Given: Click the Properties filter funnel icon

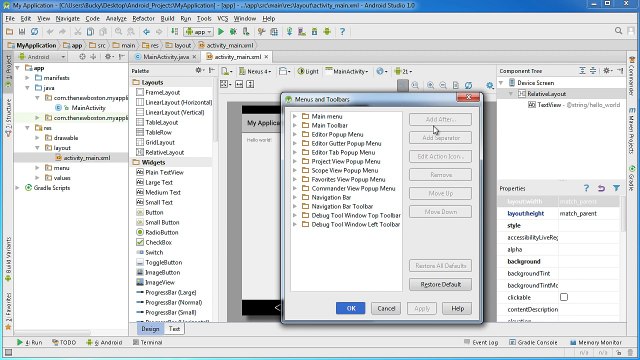Looking at the screenshot, I should (616, 188).
